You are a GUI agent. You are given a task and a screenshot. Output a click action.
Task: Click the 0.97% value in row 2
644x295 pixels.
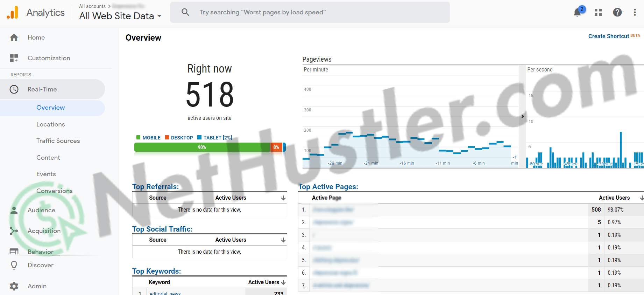click(614, 222)
